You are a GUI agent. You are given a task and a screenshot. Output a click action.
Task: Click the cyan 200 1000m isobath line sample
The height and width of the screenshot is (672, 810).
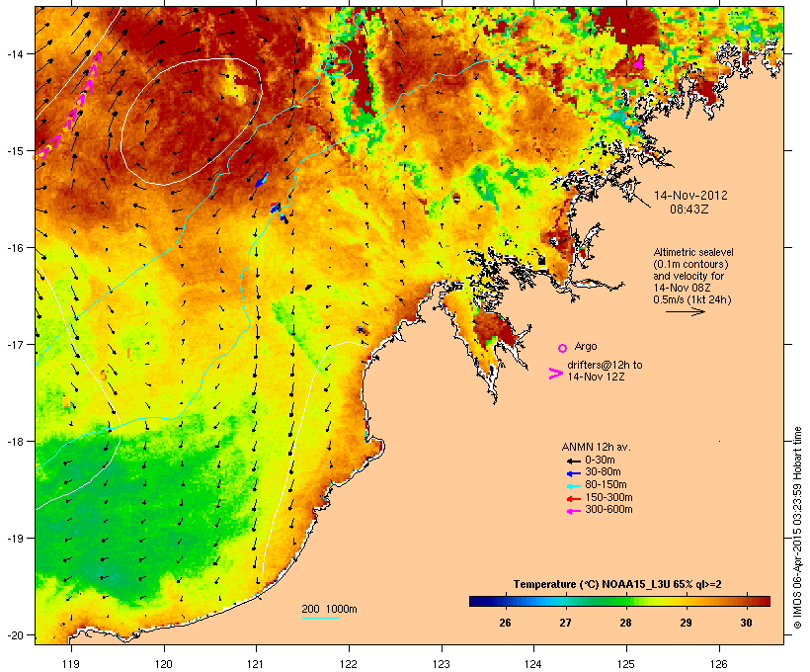pyautogui.click(x=321, y=618)
